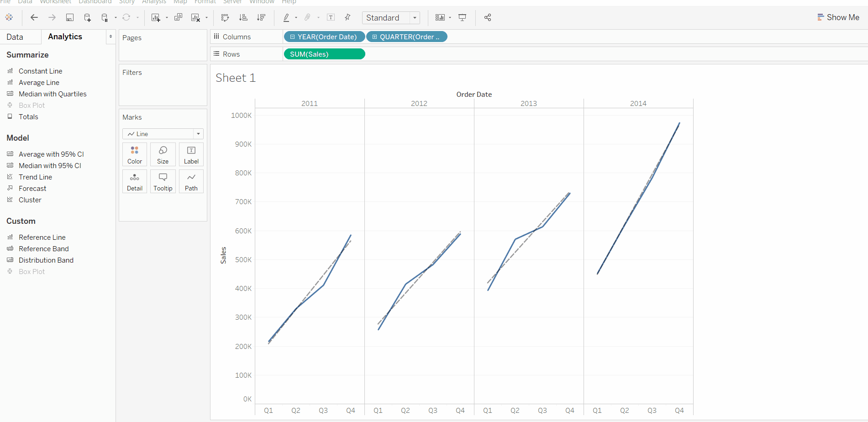
Task: Click the Highlight pen icon
Action: pyautogui.click(x=286, y=17)
